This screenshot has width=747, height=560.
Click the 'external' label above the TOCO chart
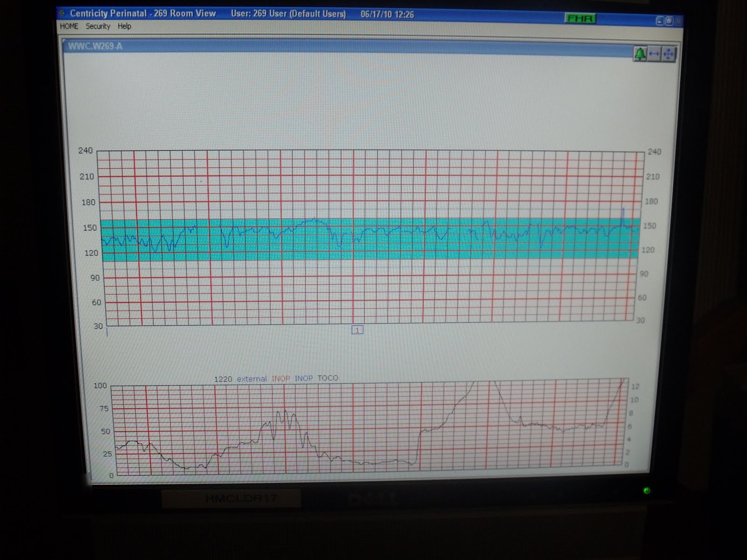tap(252, 378)
